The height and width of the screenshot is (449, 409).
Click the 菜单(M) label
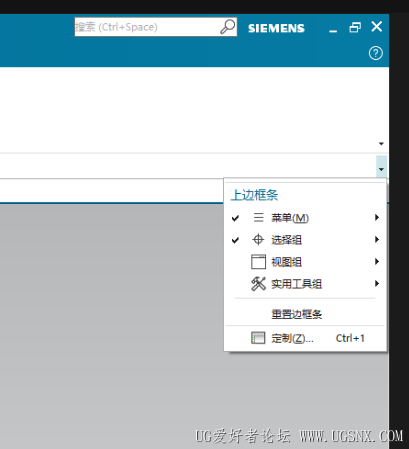pyautogui.click(x=290, y=218)
